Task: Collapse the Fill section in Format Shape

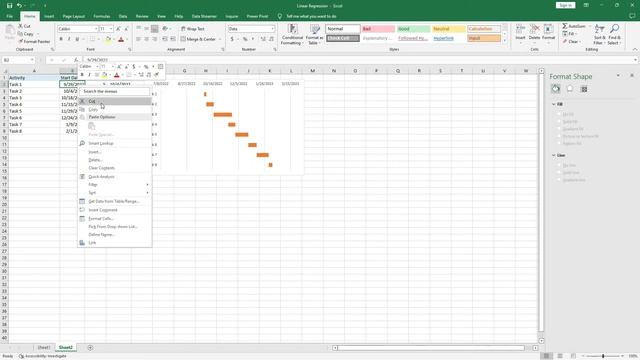Action: click(554, 104)
